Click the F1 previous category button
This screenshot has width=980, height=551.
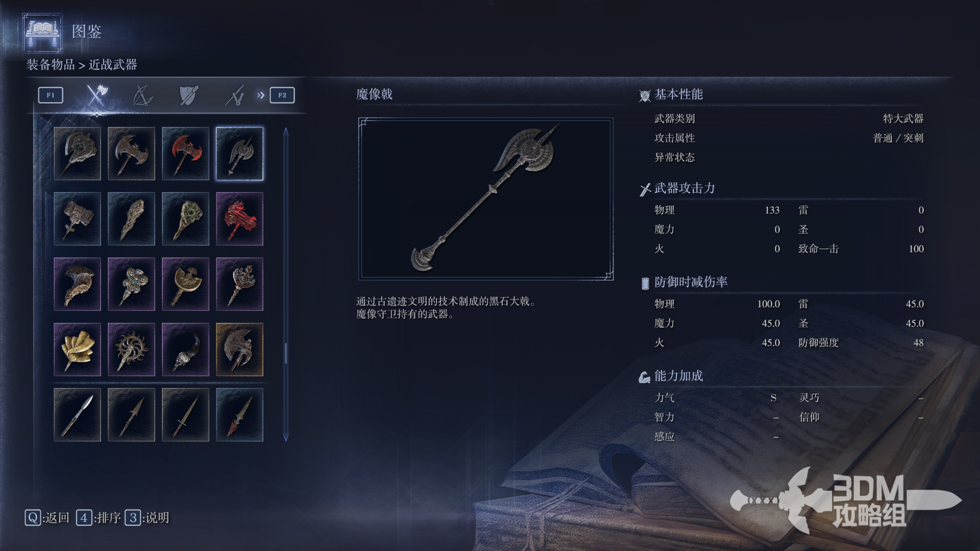tap(51, 95)
